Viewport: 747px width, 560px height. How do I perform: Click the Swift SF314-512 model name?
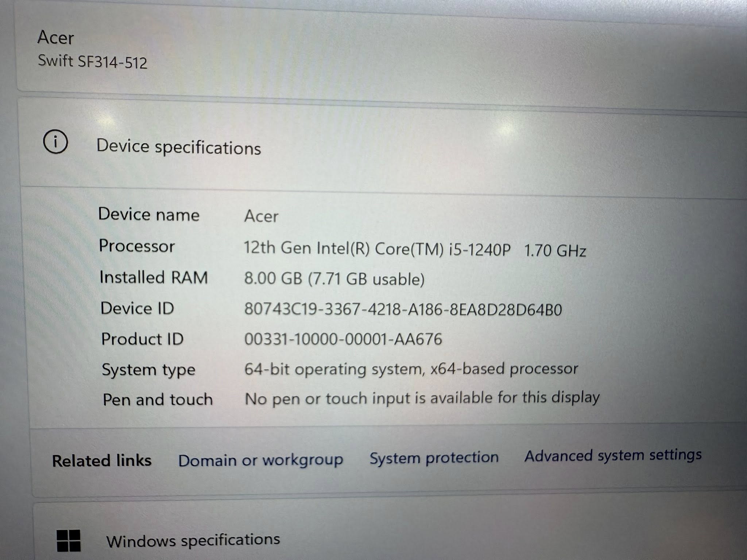pos(93,62)
